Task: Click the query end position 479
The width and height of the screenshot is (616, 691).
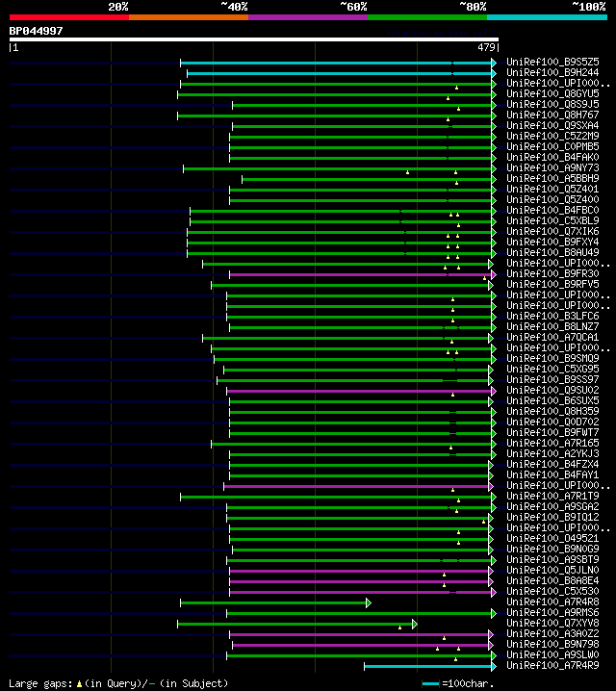Action: click(486, 47)
